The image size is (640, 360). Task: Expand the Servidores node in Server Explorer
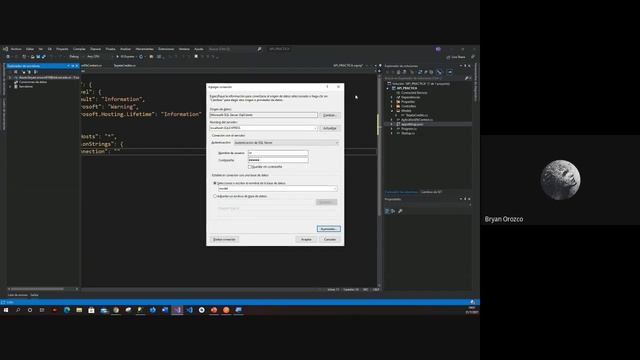(10, 87)
